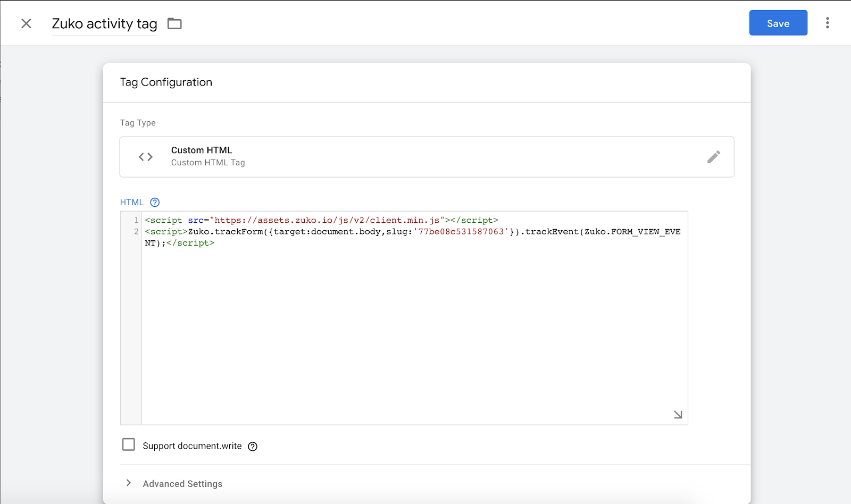This screenshot has width=851, height=504.
Task: Save the Zuko activity tag
Action: tap(778, 23)
